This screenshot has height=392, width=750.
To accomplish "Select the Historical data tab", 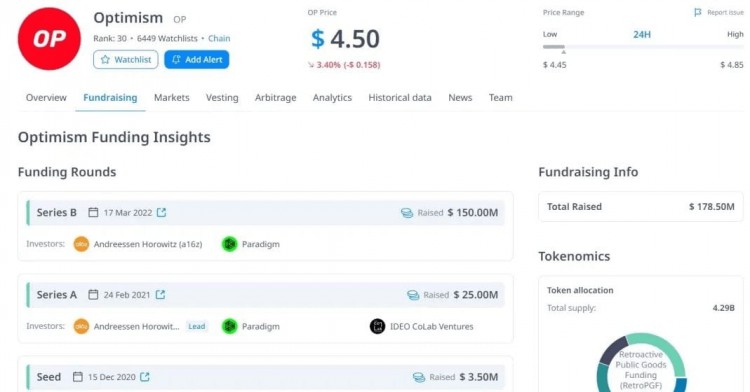I will tap(400, 98).
